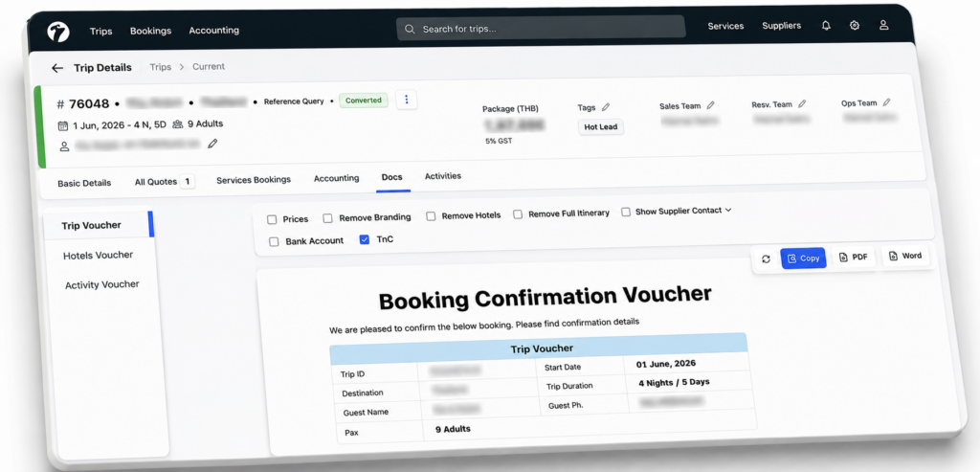Tick the Show Supplier Contact checkbox
The image size is (980, 472).
[x=626, y=212]
